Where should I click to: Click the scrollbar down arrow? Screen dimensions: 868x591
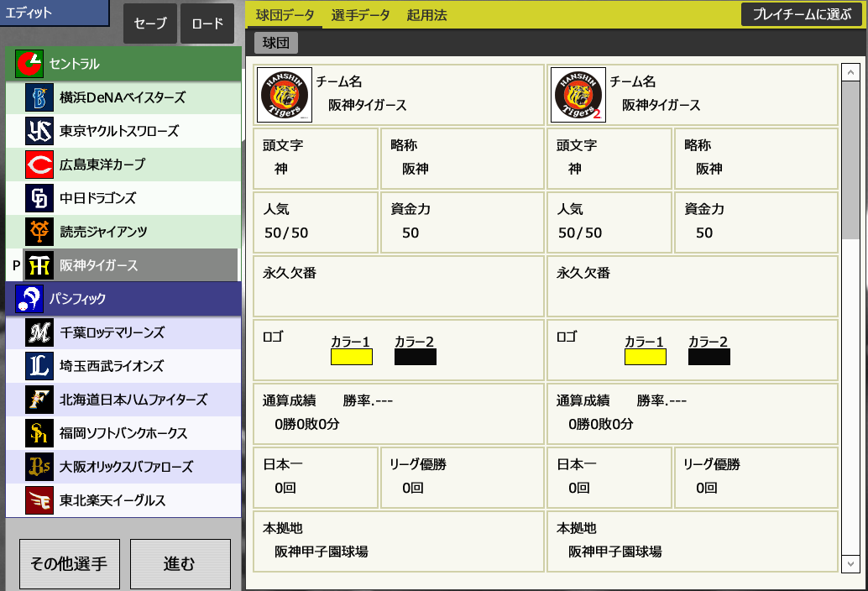click(850, 564)
